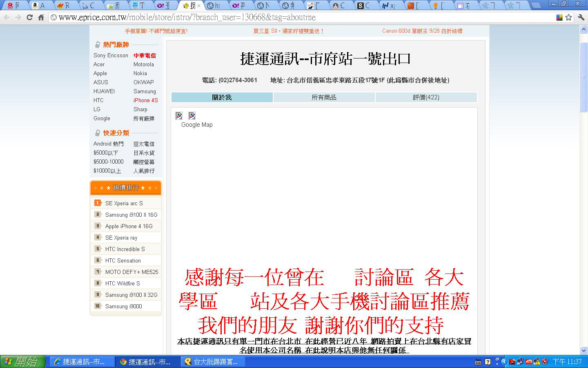The image size is (588, 368).
Task: Select the 所有商品 tab
Action: coord(324,97)
